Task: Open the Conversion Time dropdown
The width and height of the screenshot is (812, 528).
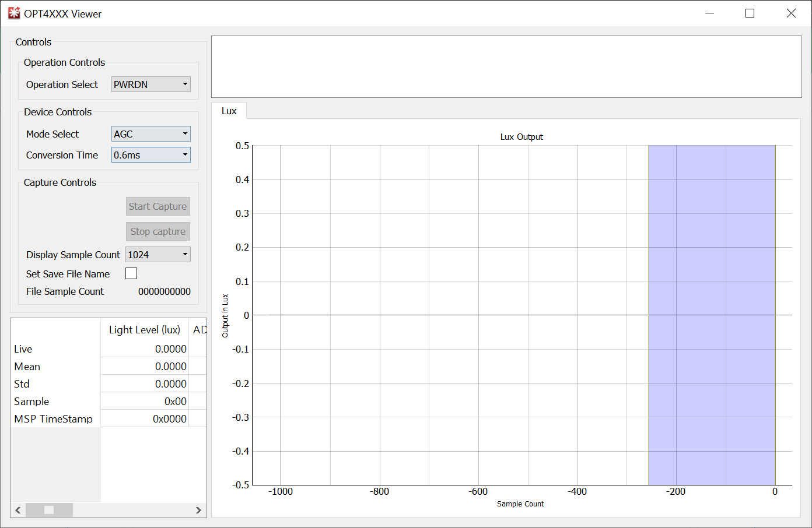Action: coord(151,155)
